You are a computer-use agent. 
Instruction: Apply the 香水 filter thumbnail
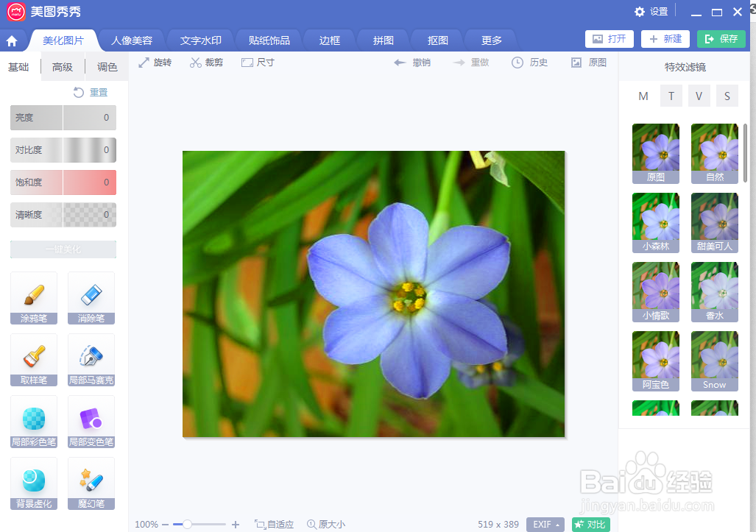pyautogui.click(x=715, y=292)
